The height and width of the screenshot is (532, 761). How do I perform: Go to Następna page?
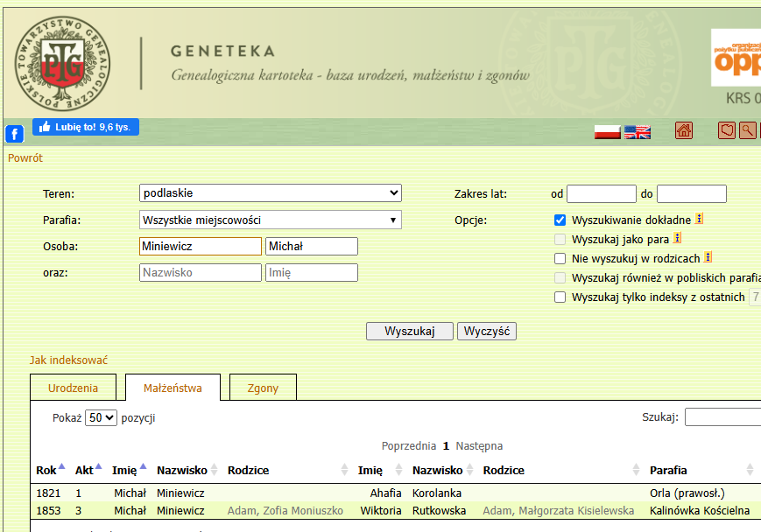point(479,445)
